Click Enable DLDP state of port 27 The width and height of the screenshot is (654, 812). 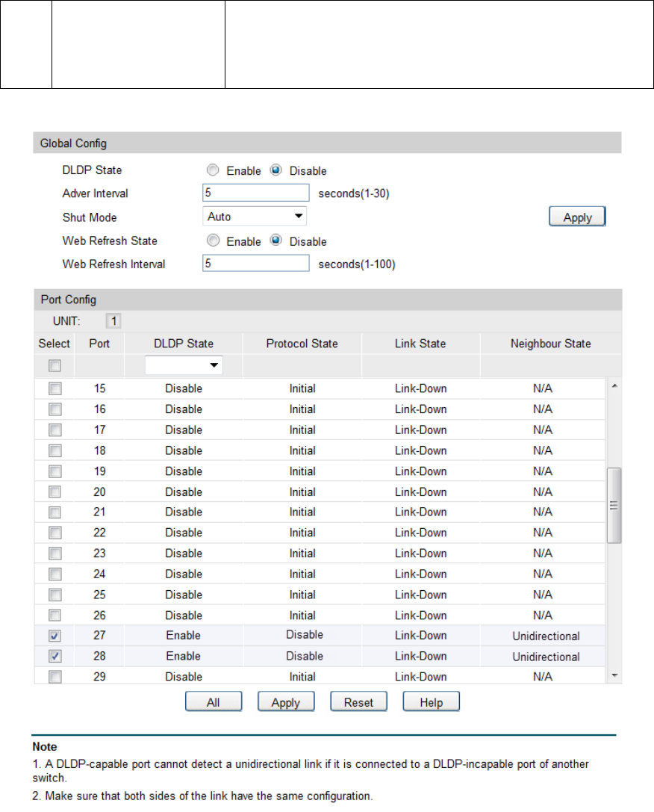[183, 636]
